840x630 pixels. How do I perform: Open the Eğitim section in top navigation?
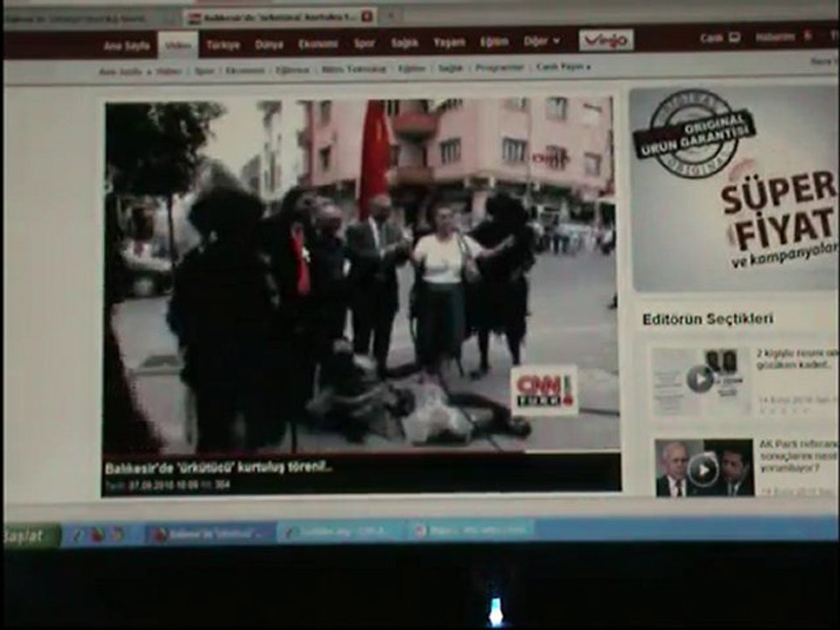493,42
